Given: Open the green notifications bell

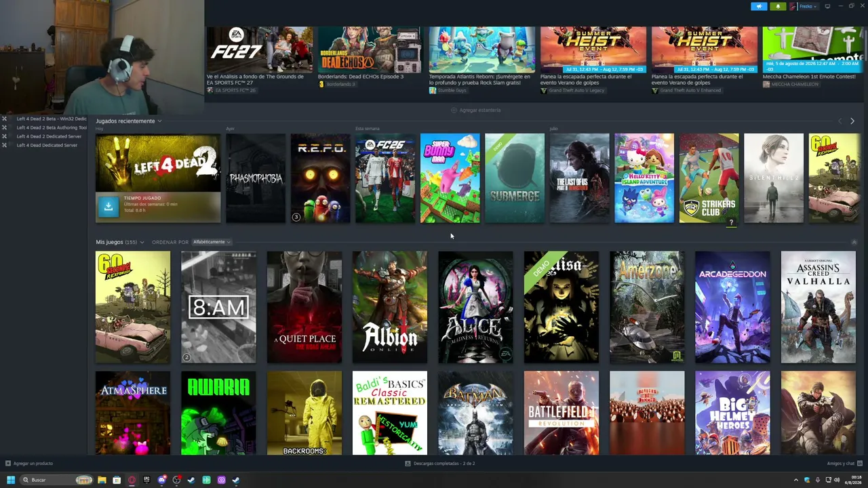Looking at the screenshot, I should [778, 6].
